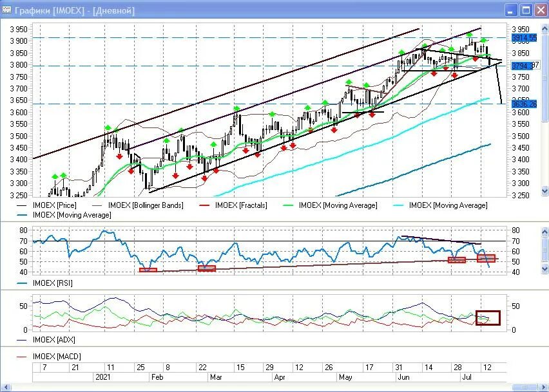This screenshot has width=549, height=392.
Task: Click RSI panel scroll-up arrow
Action: tap(544, 232)
